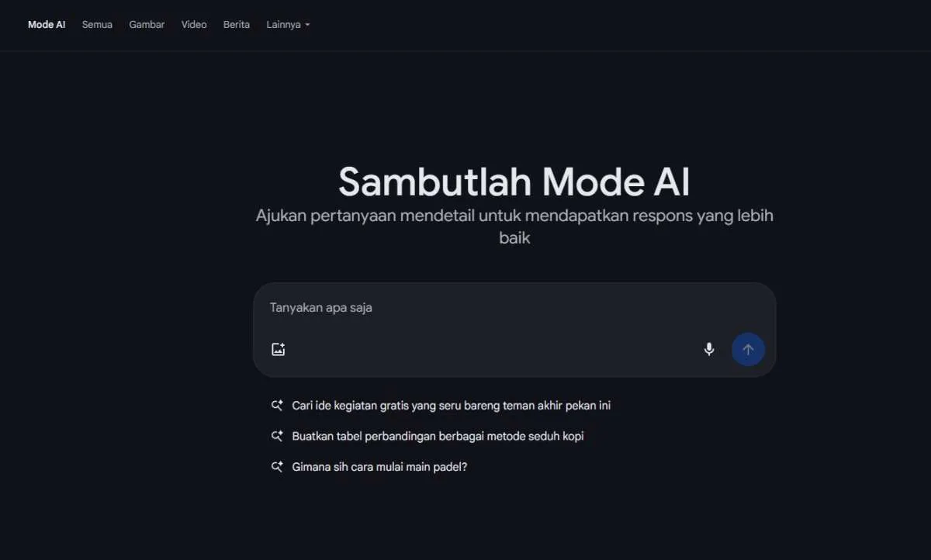Select the padel getting-started suggestion
The image size is (931, 560).
pos(379,466)
